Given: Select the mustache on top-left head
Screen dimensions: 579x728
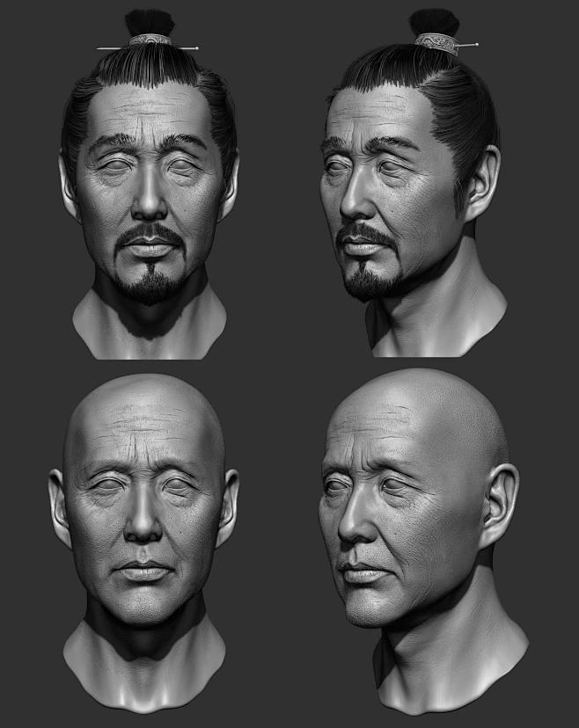Looking at the screenshot, I should 150,233.
